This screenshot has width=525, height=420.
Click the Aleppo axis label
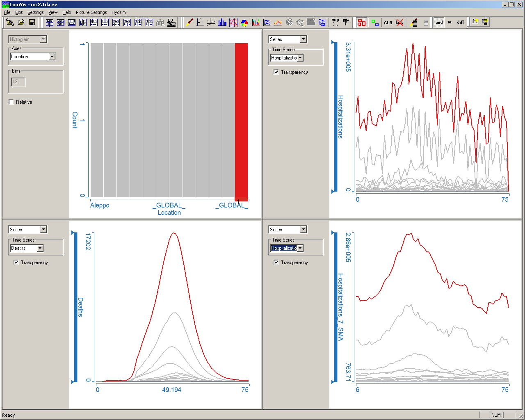100,205
